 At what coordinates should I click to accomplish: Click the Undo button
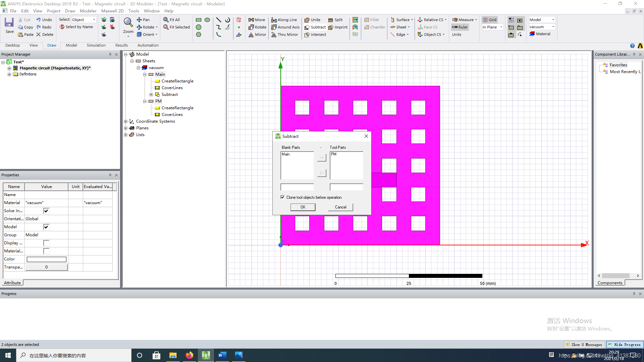point(44,20)
